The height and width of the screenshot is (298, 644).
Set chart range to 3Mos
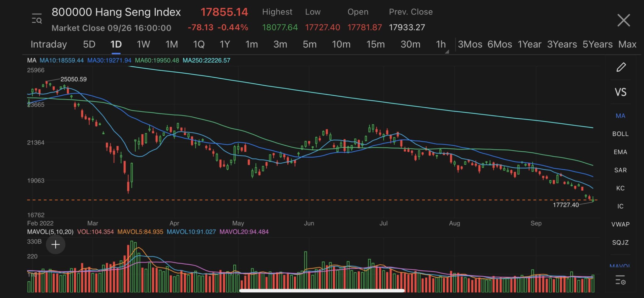pos(470,44)
